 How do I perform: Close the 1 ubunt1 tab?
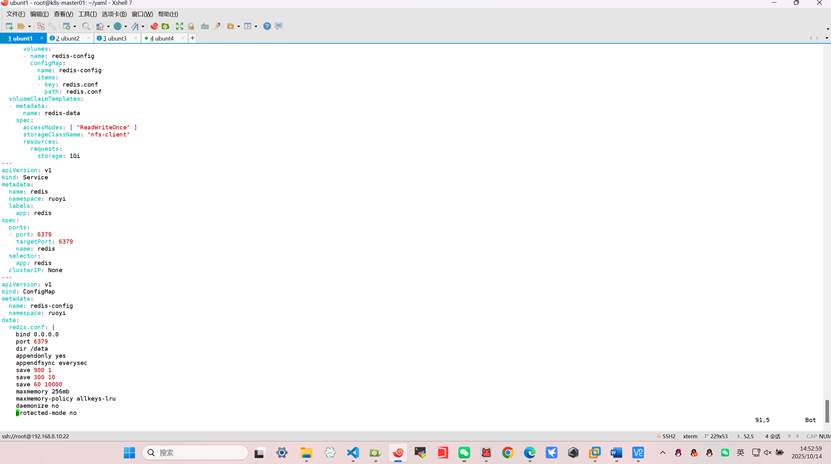(42, 38)
